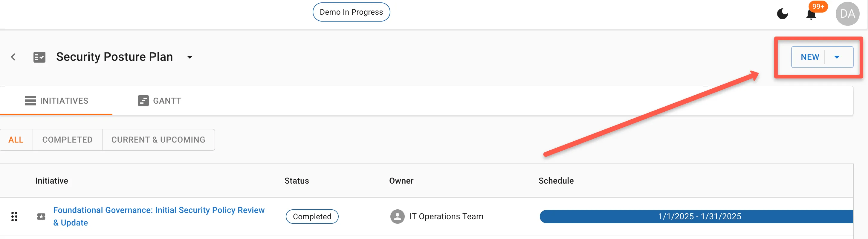Viewport: 868px width, 239px height.
Task: Click the IT Operations Team owner name
Action: pos(446,216)
